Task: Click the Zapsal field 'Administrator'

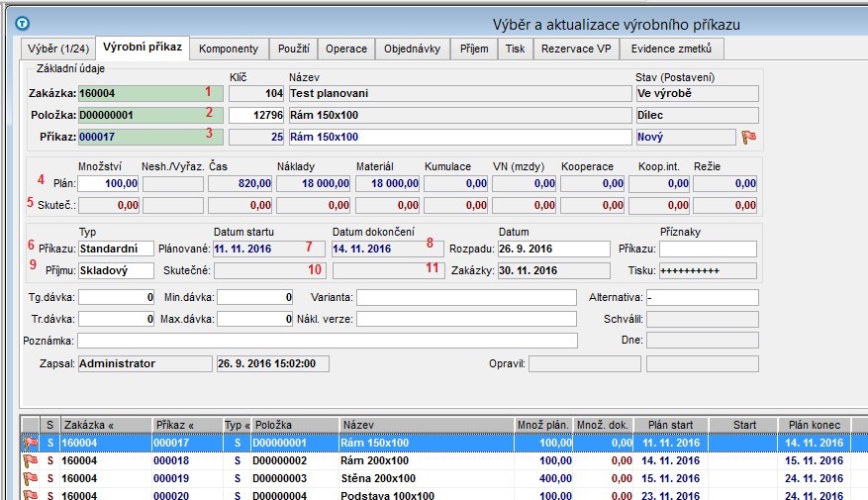Action: [145, 363]
